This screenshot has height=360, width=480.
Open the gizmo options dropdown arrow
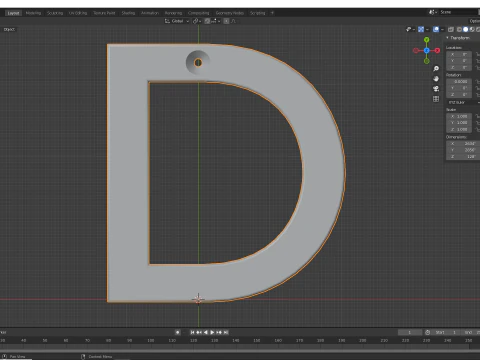click(x=427, y=29)
